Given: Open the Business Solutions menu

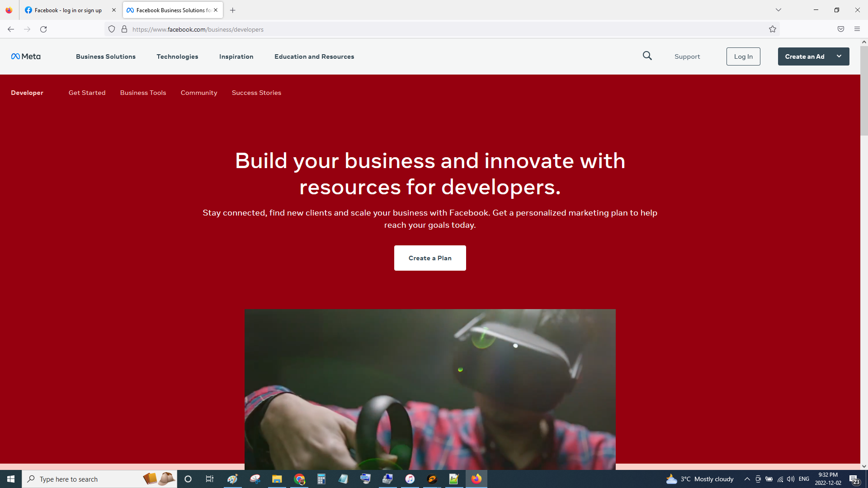Looking at the screenshot, I should [106, 56].
